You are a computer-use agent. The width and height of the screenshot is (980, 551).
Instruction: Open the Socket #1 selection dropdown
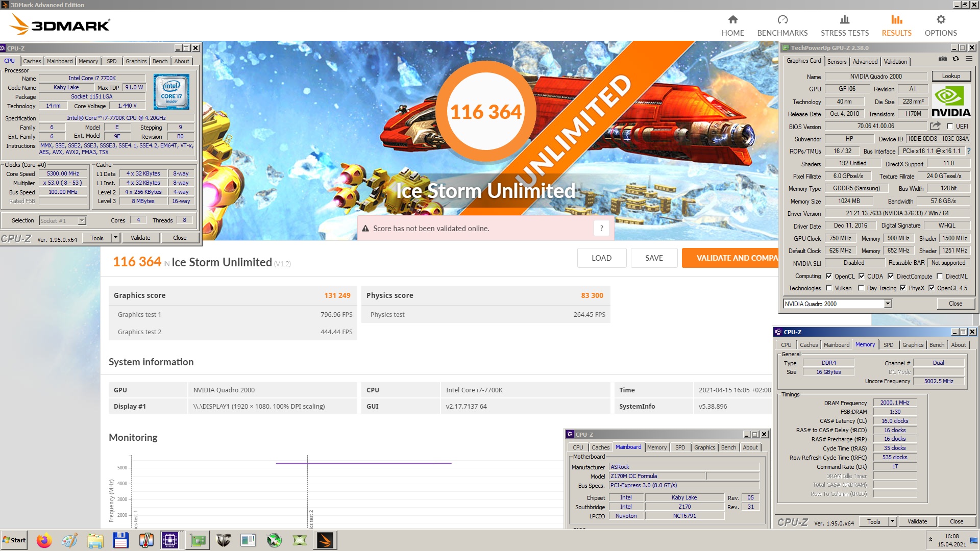click(x=82, y=220)
